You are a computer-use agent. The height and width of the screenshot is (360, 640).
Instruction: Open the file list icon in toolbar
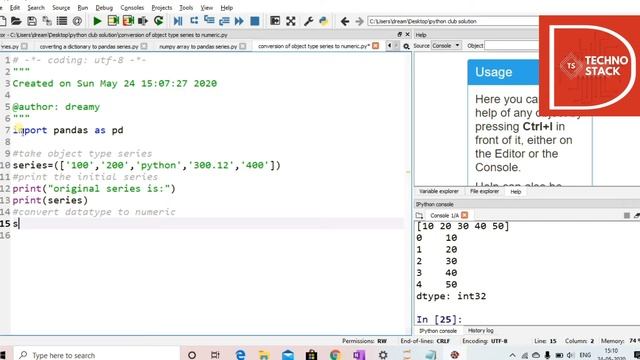(62, 21)
